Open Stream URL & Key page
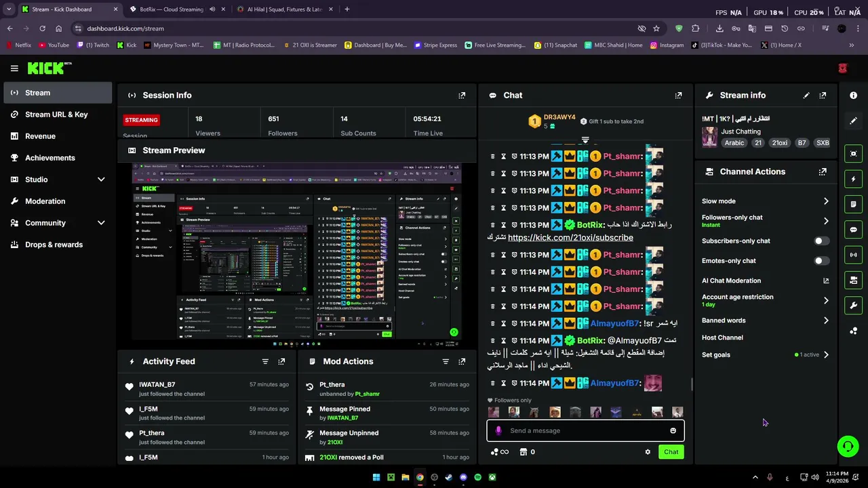 (58, 115)
